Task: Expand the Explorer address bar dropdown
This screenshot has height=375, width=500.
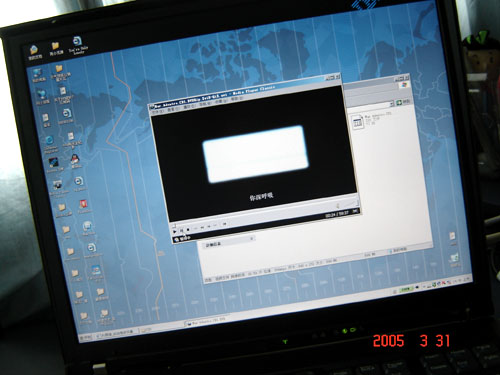Action: tap(392, 105)
